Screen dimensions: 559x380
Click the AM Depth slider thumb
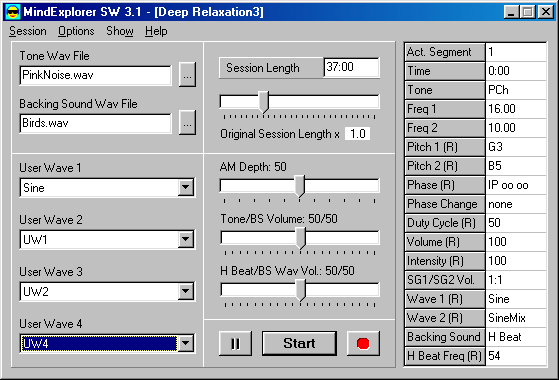(299, 186)
